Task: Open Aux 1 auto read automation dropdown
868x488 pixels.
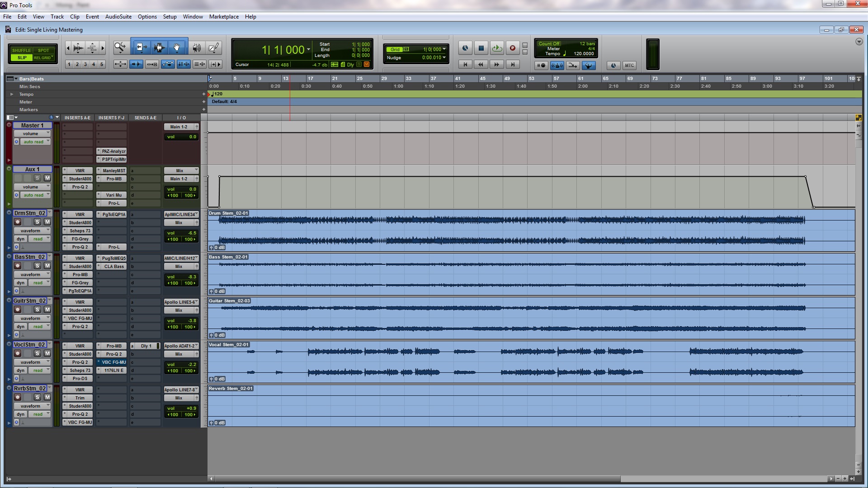Action: [x=35, y=195]
